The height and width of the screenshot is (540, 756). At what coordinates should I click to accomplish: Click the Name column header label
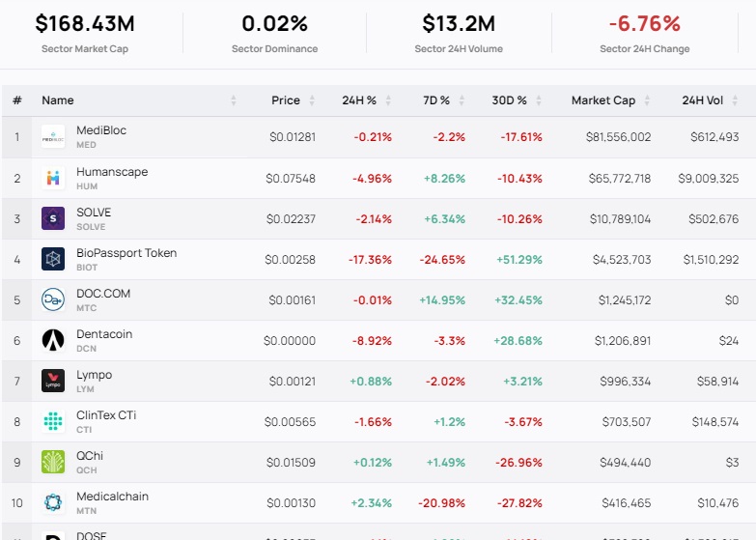tap(58, 100)
